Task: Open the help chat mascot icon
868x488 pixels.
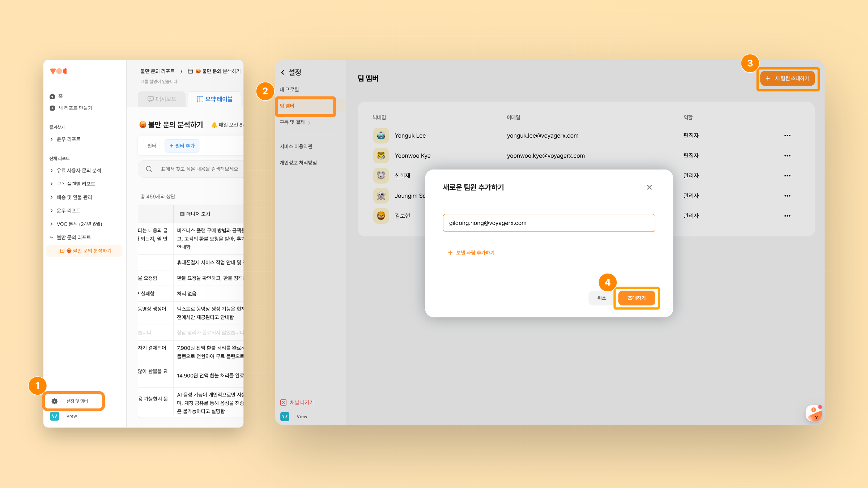Action: tap(814, 413)
